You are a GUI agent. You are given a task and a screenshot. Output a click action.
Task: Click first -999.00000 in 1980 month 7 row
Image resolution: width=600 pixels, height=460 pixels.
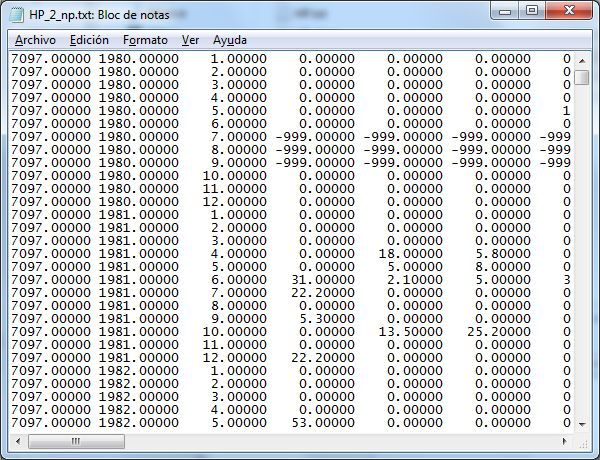tap(315, 137)
